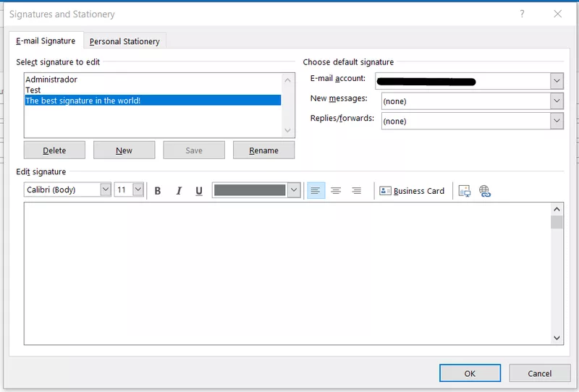
Task: Confirm with the OK button
Action: click(x=470, y=373)
